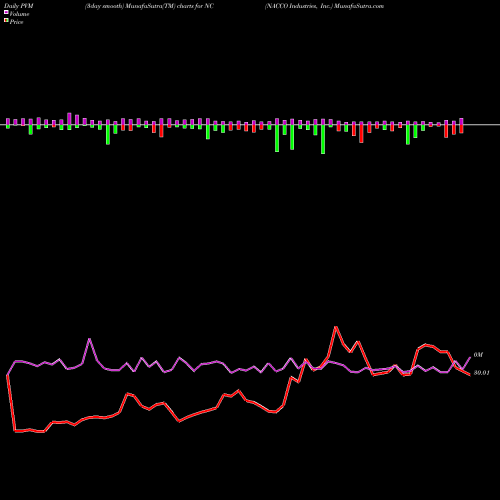The image size is (500, 500).
Task: Click the Price legend label
Action: (16, 22)
